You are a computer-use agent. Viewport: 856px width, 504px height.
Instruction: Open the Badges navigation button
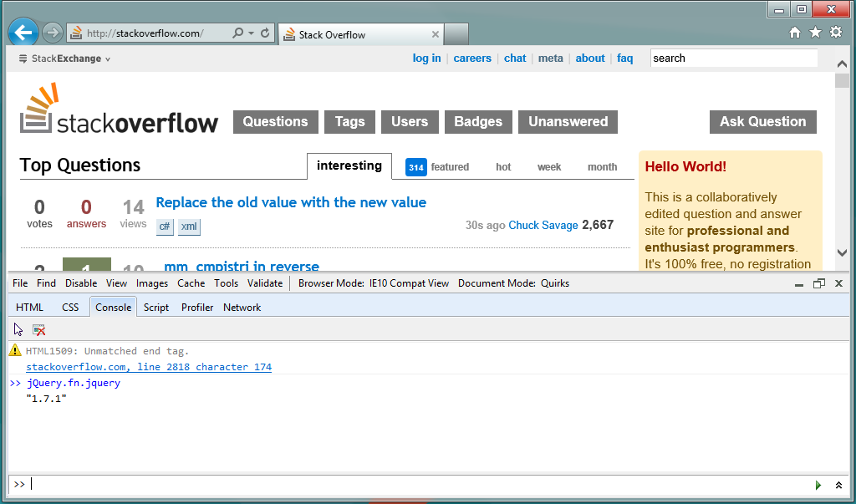478,122
